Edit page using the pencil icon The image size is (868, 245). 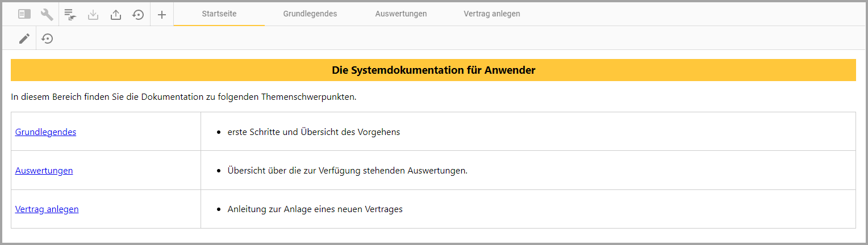(x=24, y=39)
